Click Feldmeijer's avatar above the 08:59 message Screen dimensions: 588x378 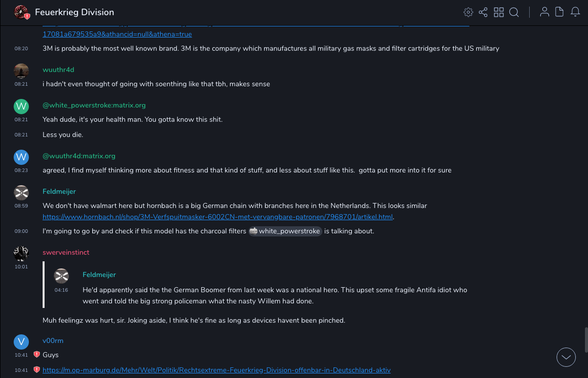point(21,192)
